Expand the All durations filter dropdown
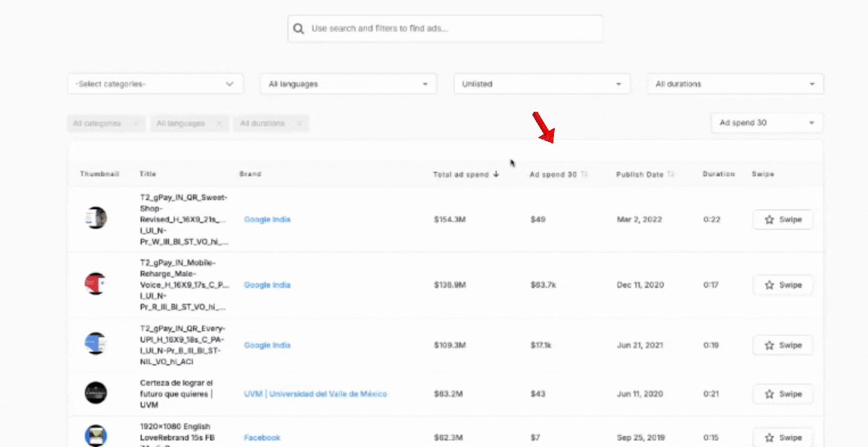This screenshot has width=868, height=447. 735,84
